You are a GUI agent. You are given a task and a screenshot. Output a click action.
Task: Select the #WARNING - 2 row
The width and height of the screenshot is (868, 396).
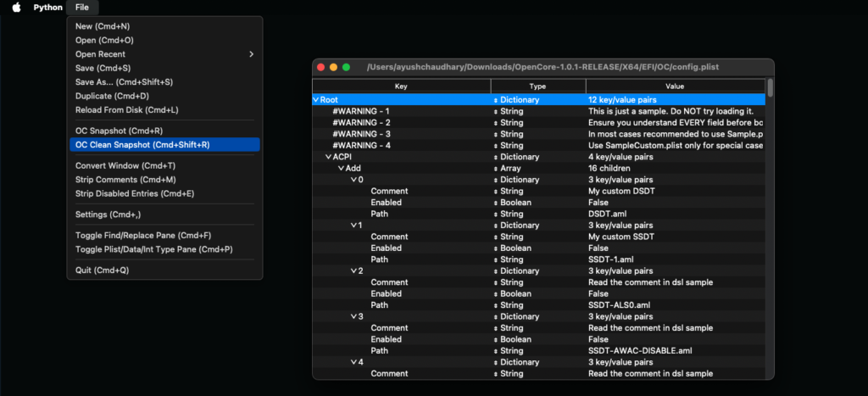(538, 123)
